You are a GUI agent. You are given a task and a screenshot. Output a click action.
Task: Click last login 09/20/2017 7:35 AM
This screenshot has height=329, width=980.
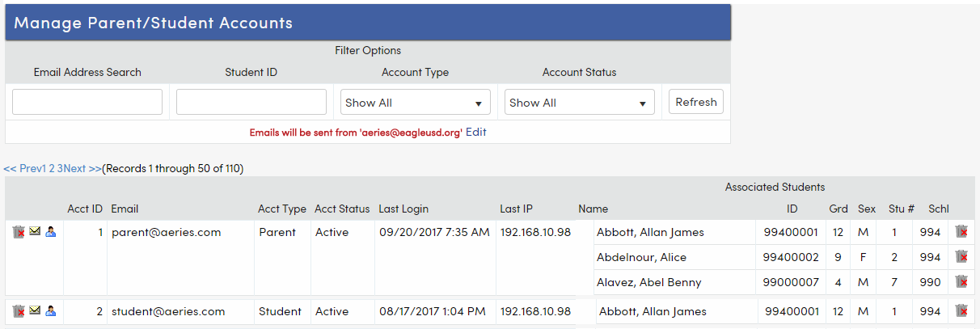click(x=434, y=232)
